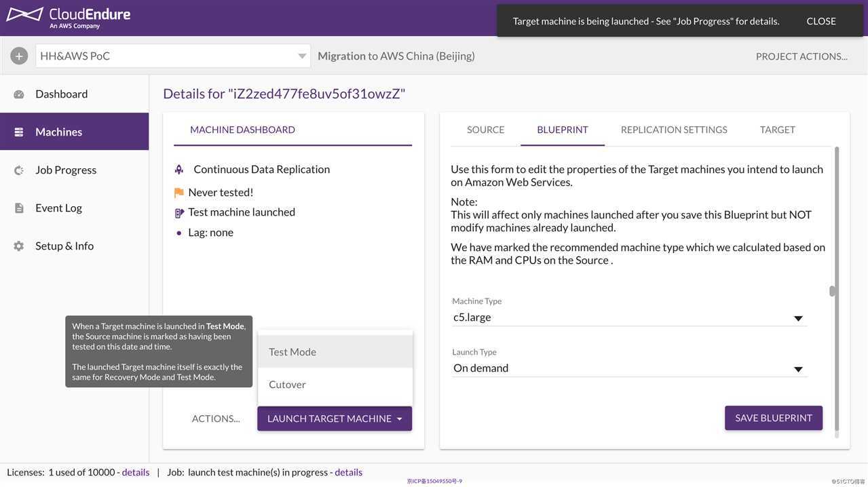Screen dimensions: 868x487
Task: Switch to the Blueprint tab
Action: coord(563,130)
